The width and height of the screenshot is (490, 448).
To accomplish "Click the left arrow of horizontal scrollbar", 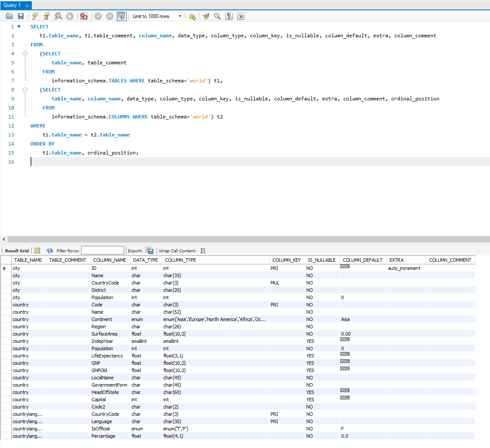I will click(4, 239).
